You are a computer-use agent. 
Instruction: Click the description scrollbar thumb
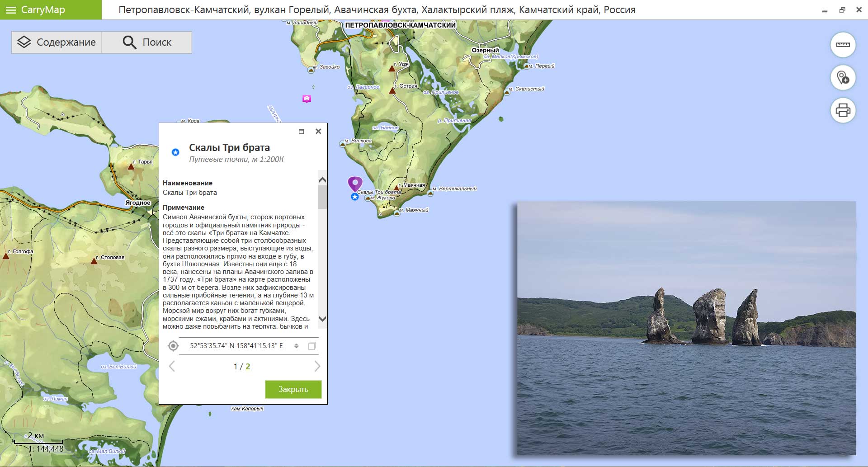322,197
